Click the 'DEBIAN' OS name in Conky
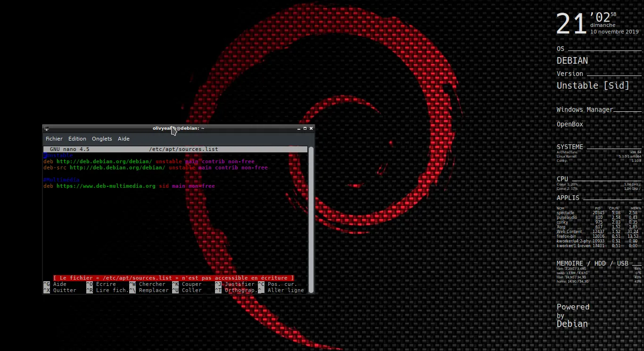The height and width of the screenshot is (351, 644). click(x=572, y=61)
